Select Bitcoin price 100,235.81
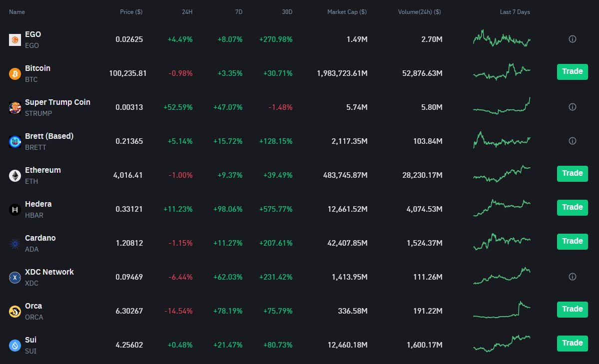Screen dimensions: 599x364 point(127,73)
